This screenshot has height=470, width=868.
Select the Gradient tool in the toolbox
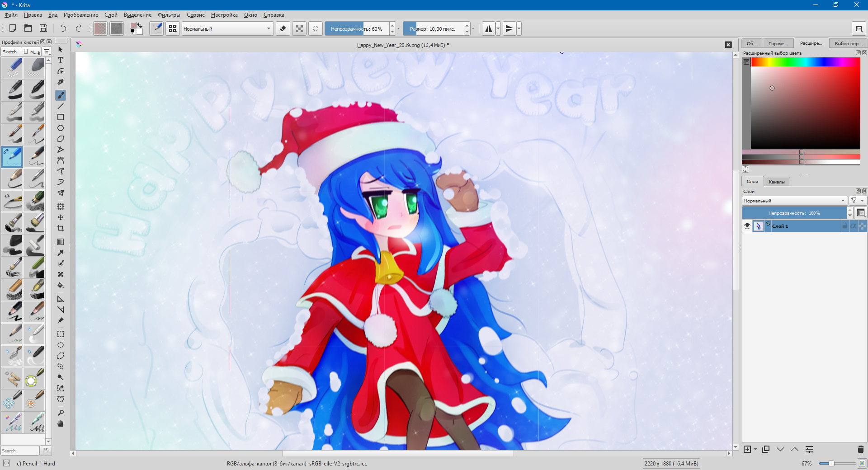61,242
